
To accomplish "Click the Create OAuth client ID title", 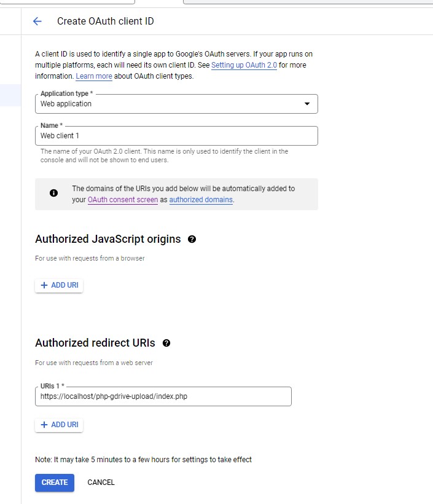I will pyautogui.click(x=106, y=22).
